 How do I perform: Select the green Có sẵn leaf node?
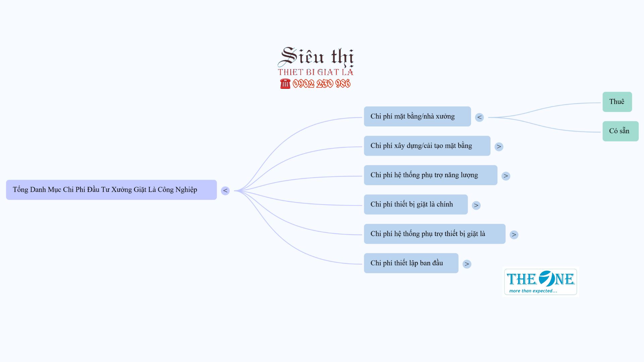point(621,131)
